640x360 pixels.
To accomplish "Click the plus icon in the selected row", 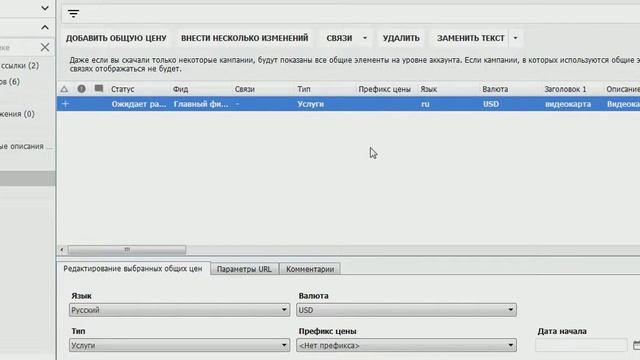I will (x=65, y=104).
